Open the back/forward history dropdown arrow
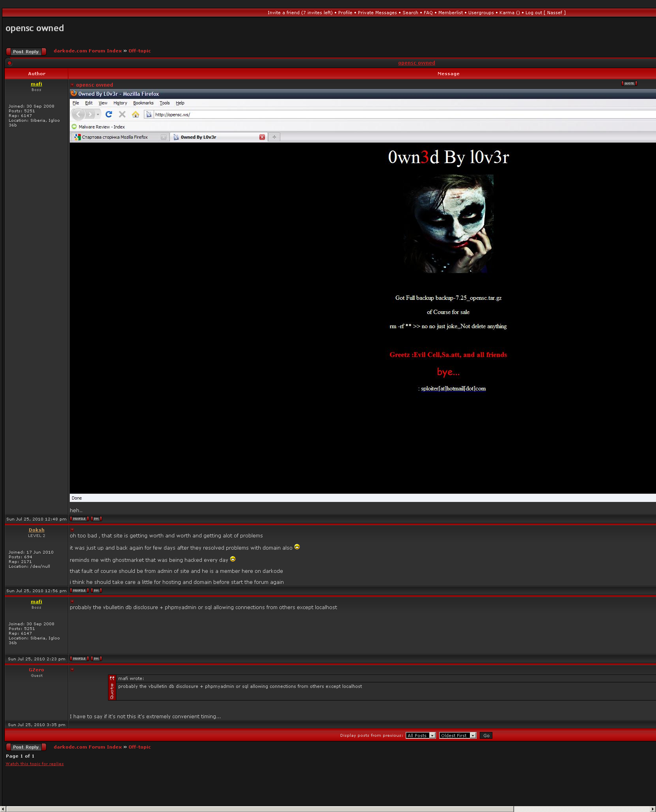 [x=98, y=115]
